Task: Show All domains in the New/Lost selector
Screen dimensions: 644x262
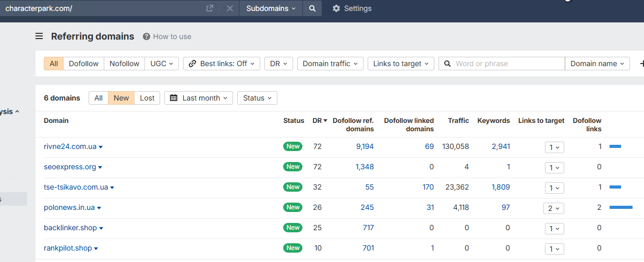Action: [99, 98]
